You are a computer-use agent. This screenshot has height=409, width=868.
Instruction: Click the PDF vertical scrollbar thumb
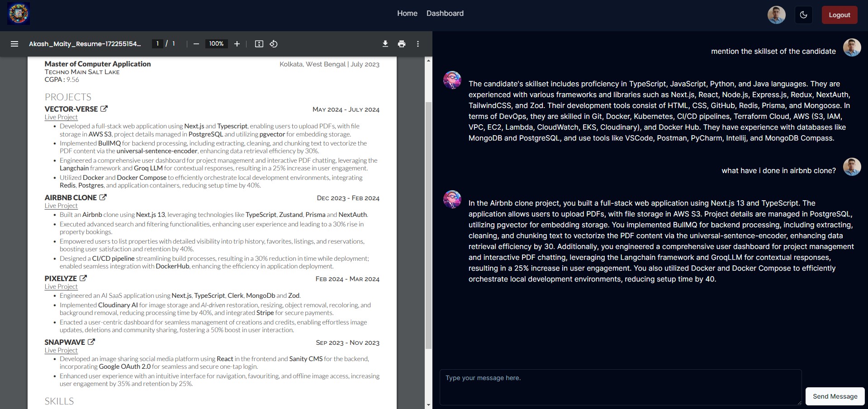(x=429, y=225)
